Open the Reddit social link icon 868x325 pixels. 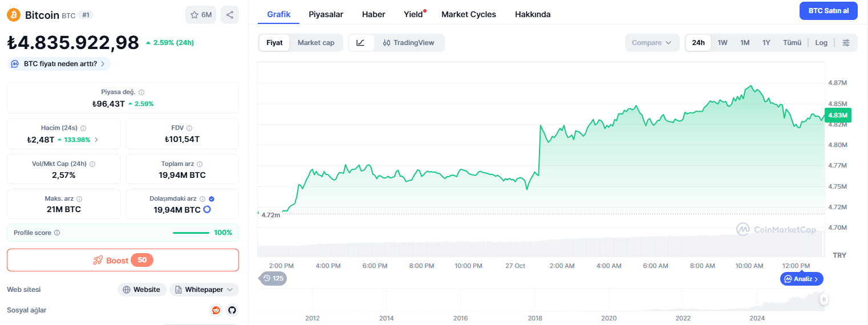(x=216, y=310)
